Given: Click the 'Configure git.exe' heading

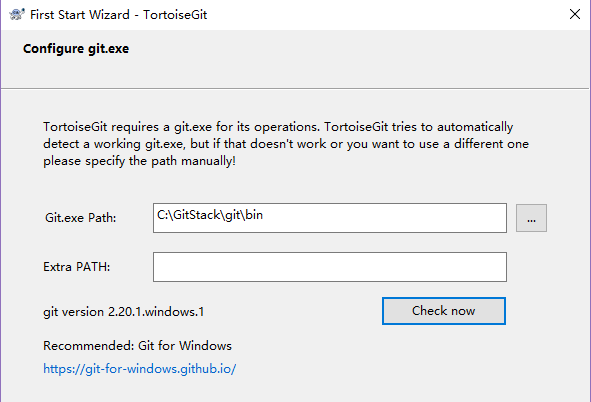Looking at the screenshot, I should click(76, 49).
